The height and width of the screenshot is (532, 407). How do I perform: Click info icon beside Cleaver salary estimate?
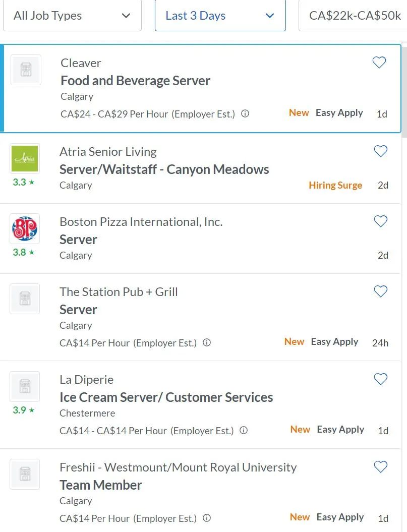[245, 114]
